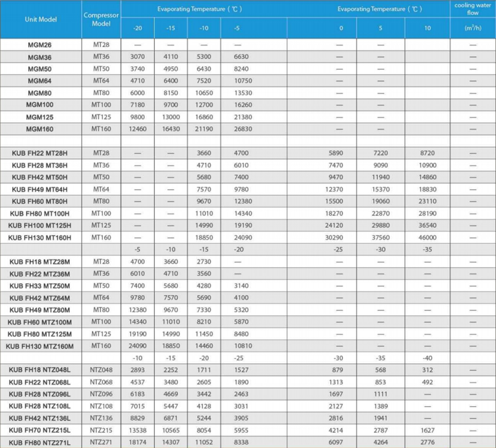
Task: Click the Compressor Model column header
Action: click(x=101, y=19)
